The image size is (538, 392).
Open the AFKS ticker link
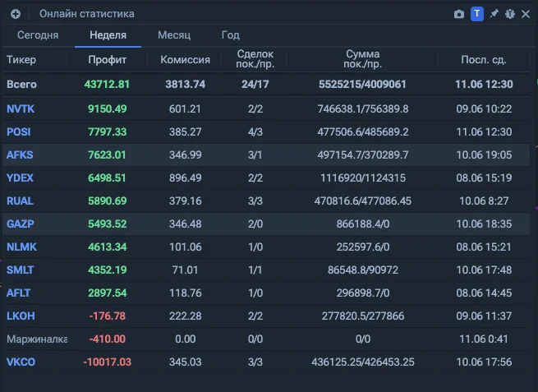[20, 155]
